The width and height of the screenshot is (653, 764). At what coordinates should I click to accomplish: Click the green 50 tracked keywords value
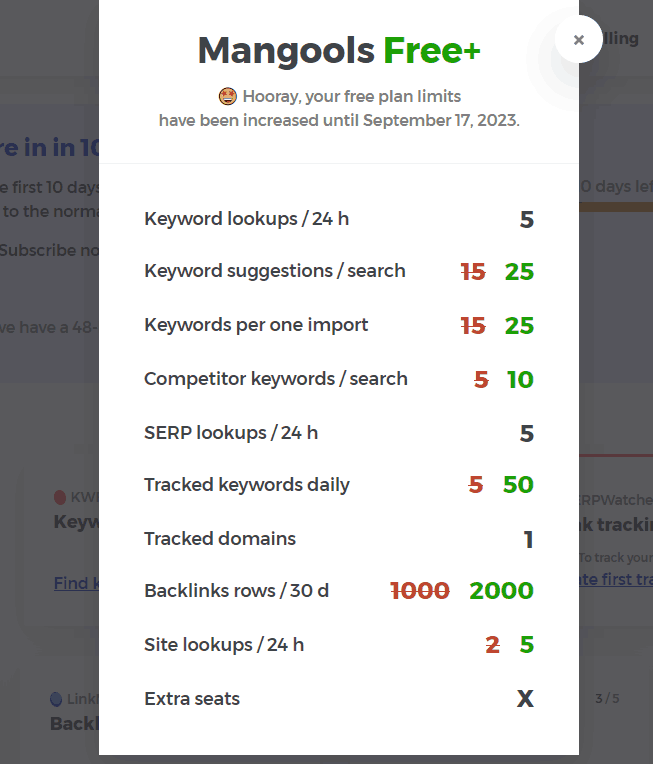point(519,485)
